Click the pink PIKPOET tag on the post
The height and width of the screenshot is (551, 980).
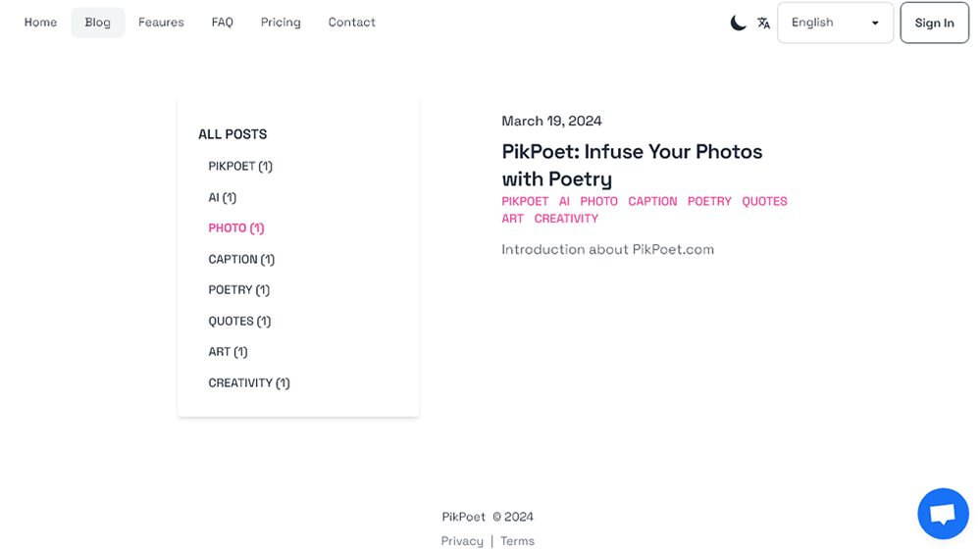(525, 201)
